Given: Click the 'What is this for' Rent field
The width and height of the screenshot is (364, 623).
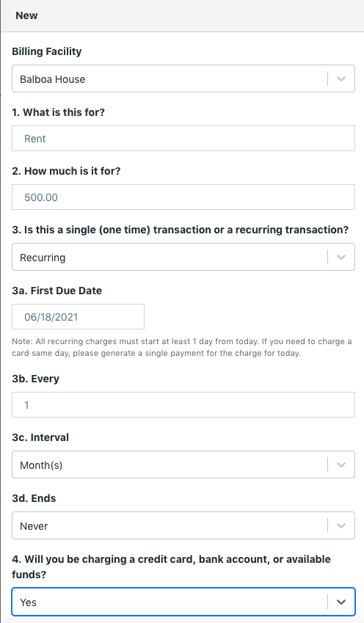Looking at the screenshot, I should [183, 138].
